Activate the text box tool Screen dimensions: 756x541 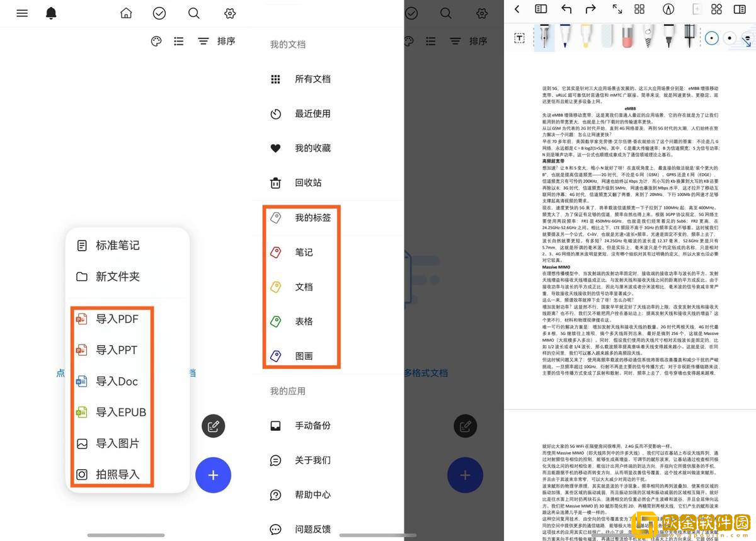(519, 38)
